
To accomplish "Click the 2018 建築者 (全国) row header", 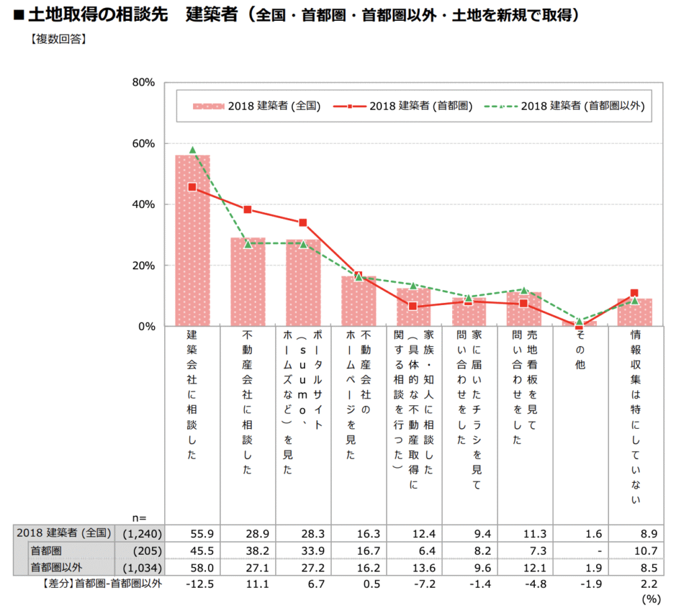I will [64, 533].
